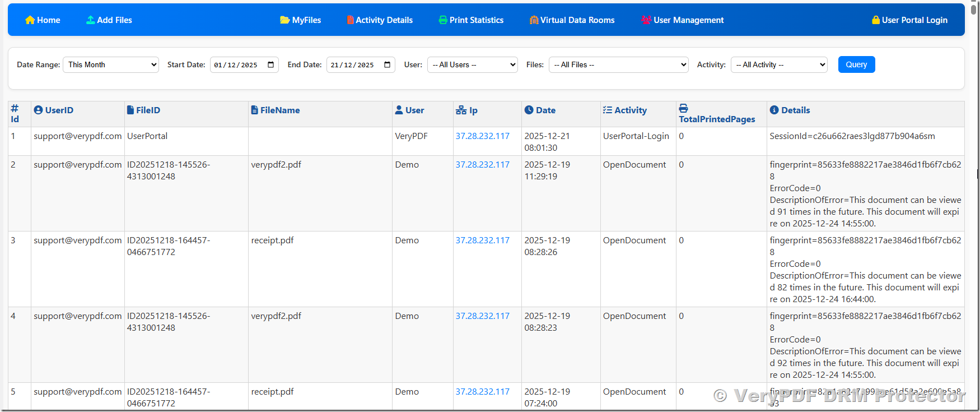
Task: Click the hash icon in Id header
Action: point(15,108)
